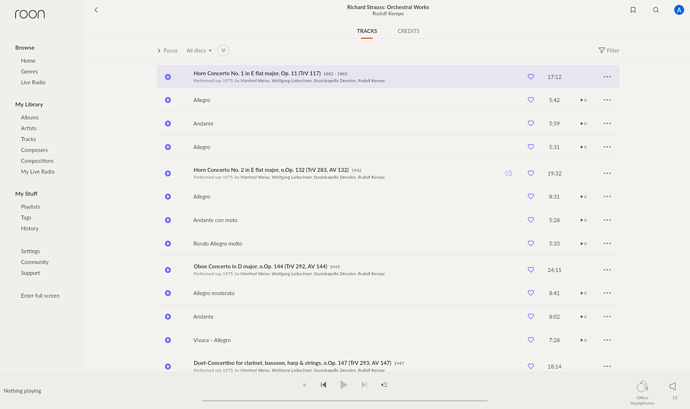Select the Tracks tab
Viewport: 690px width, 409px height.
coord(367,31)
